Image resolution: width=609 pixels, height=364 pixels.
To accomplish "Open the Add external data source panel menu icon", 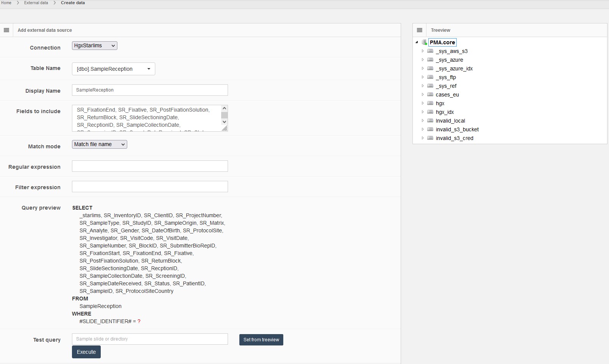I will tap(6, 30).
